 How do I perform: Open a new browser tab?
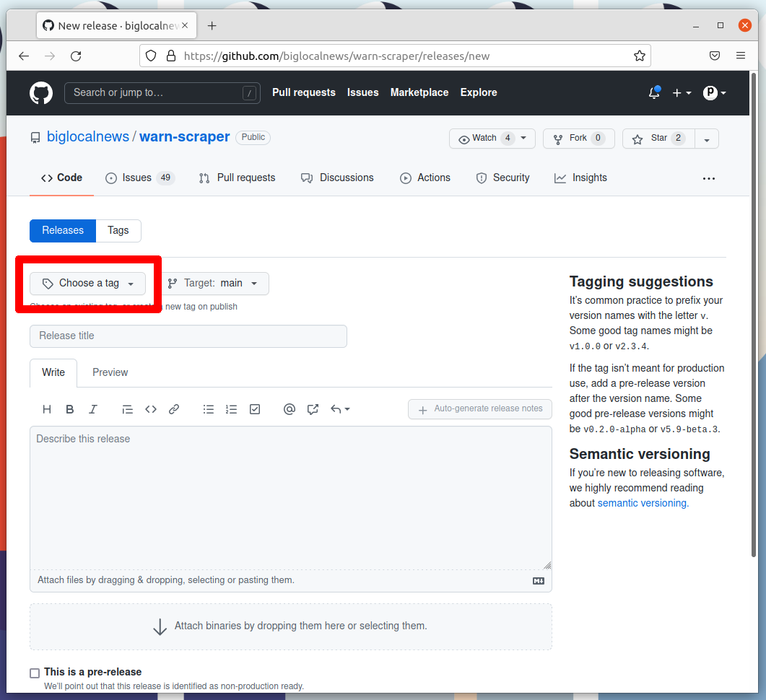212,26
